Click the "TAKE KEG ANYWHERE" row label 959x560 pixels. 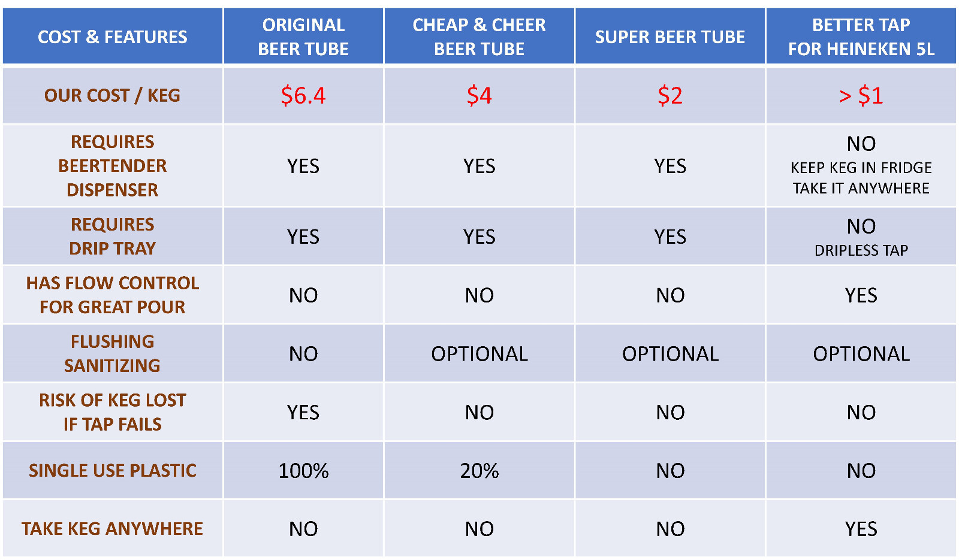coord(112,528)
